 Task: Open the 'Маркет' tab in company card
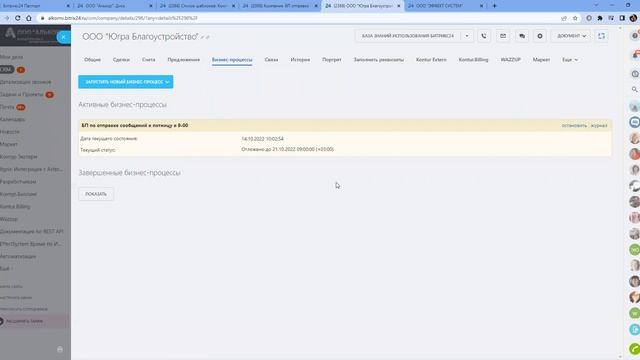point(541,60)
